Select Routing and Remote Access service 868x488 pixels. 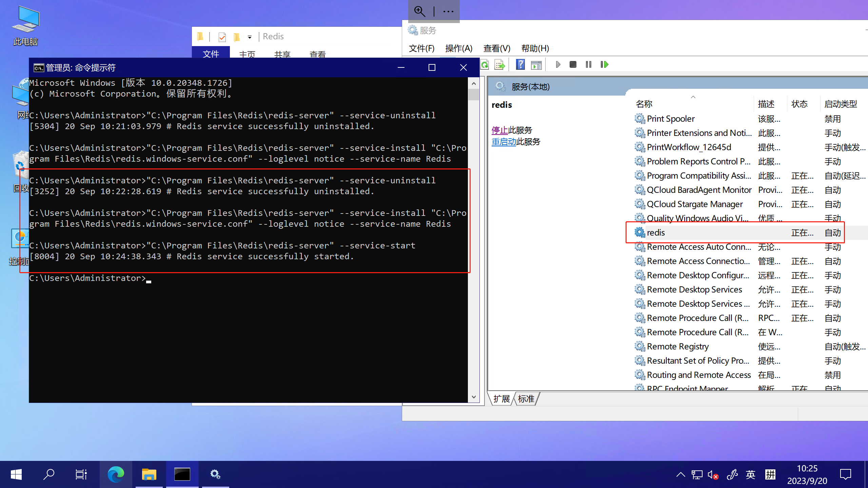(x=699, y=375)
